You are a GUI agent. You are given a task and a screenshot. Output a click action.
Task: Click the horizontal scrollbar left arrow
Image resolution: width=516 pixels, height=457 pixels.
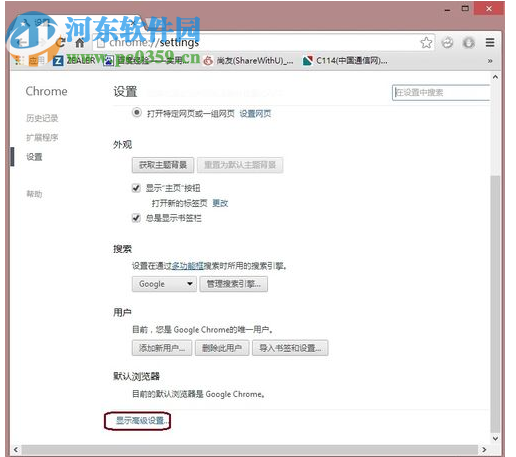[16, 449]
